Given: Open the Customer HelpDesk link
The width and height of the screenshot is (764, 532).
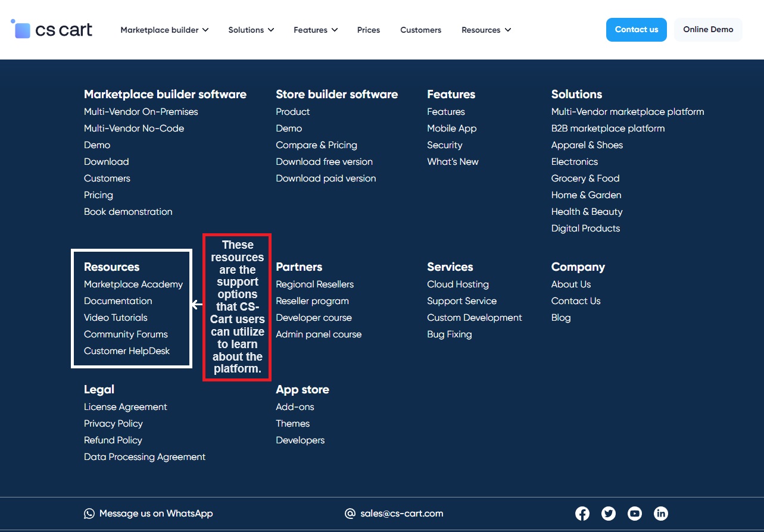Looking at the screenshot, I should (x=127, y=351).
